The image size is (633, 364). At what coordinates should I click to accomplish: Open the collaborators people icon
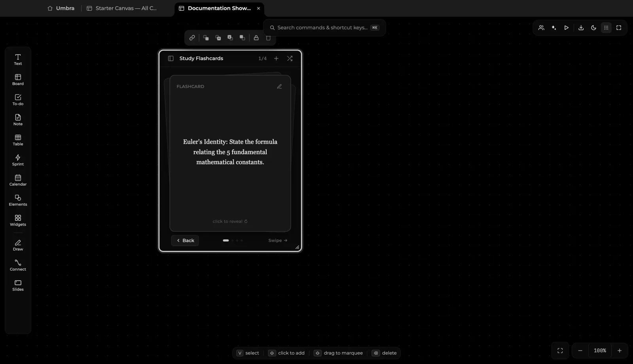[541, 28]
